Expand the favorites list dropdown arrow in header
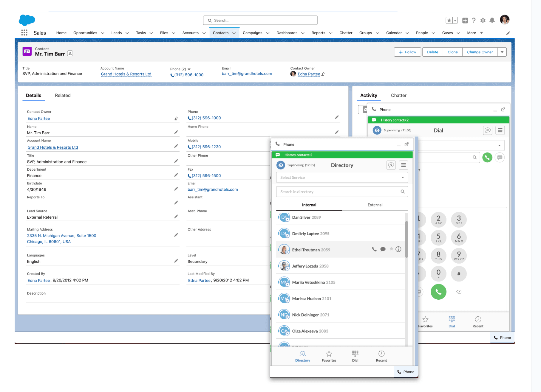The width and height of the screenshot is (541, 392). click(x=455, y=20)
